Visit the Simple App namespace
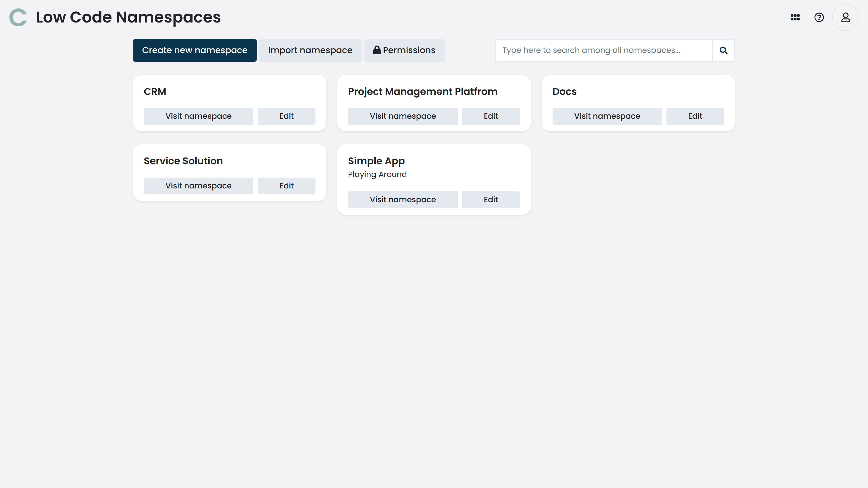 403,199
